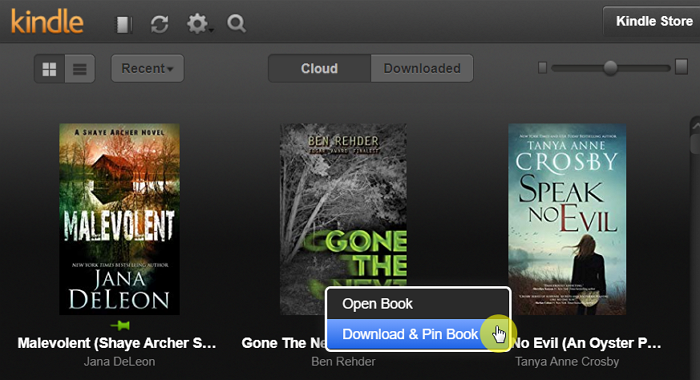Click the Kindle logo
Screen dimensions: 700x380
(x=47, y=22)
